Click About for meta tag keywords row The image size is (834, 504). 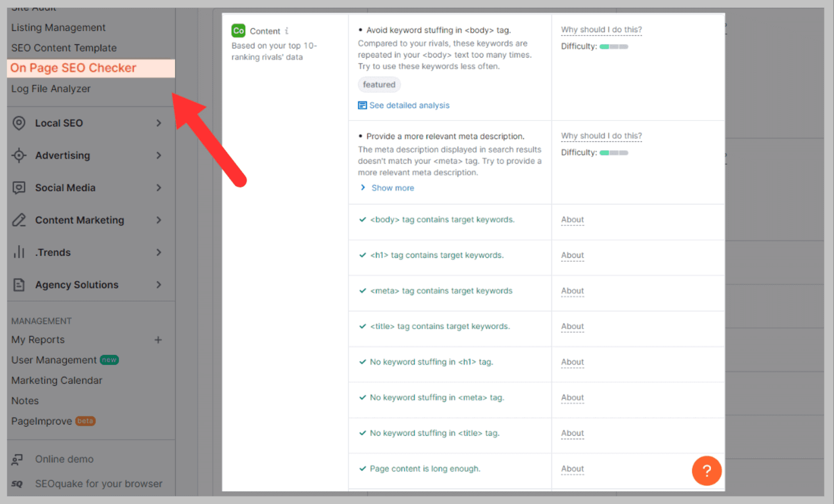point(572,291)
